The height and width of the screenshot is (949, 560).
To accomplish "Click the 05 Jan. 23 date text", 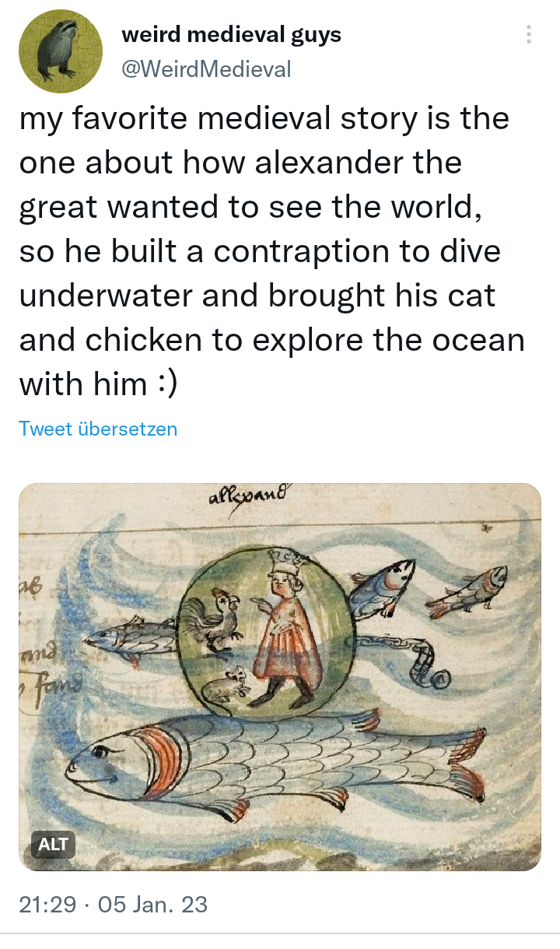I will (152, 904).
